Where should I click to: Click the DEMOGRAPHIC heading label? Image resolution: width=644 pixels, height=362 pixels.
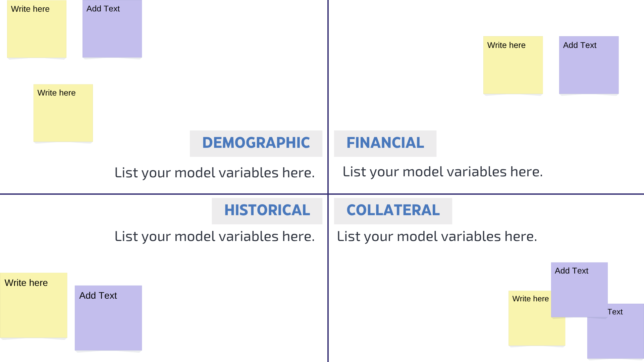[256, 143]
